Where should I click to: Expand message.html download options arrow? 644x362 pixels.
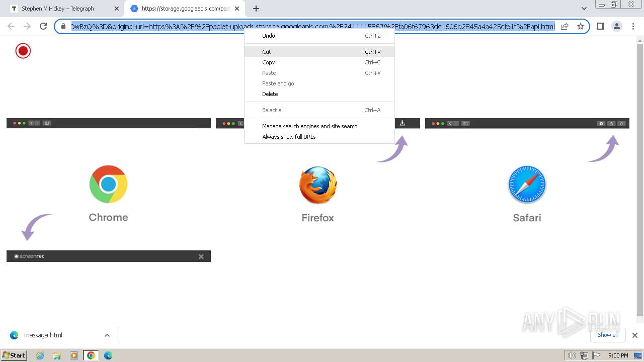pos(107,335)
